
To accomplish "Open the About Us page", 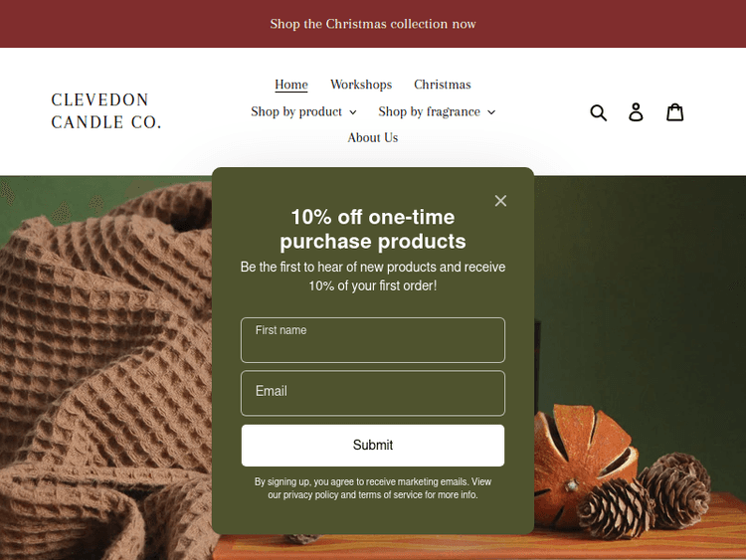I will pyautogui.click(x=373, y=137).
